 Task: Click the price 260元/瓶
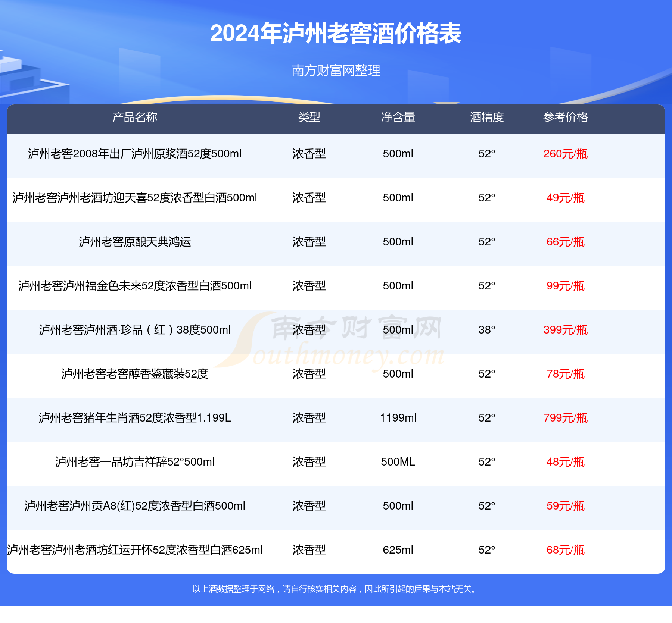click(566, 154)
